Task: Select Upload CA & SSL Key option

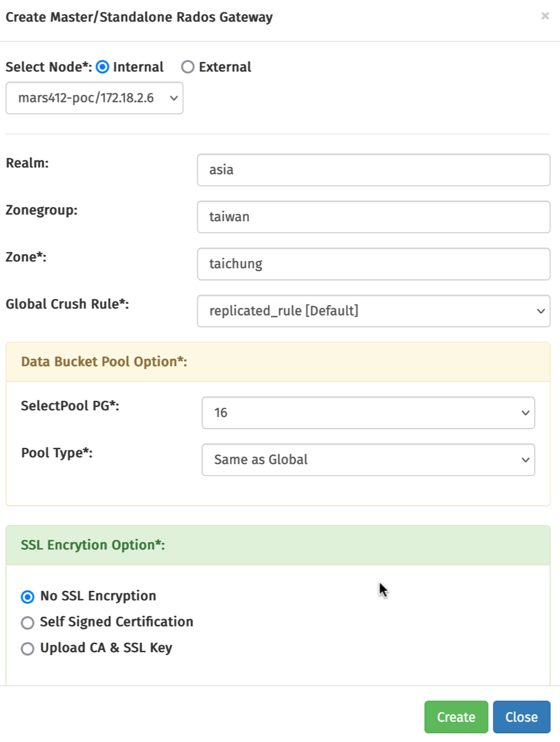Action: click(x=27, y=649)
